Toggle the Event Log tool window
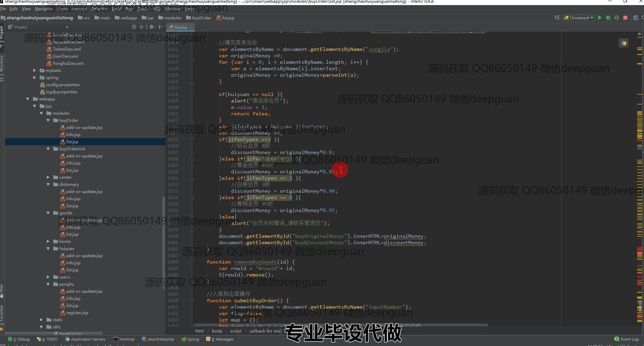 click(x=626, y=339)
